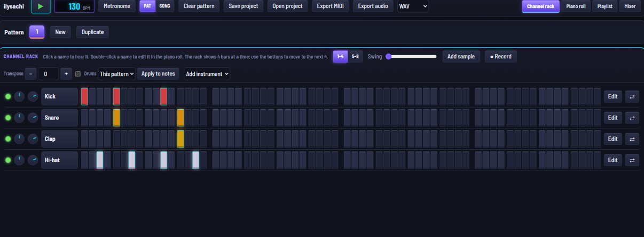Click the Swing slider handle
This screenshot has height=237, width=644.
tap(389, 56)
